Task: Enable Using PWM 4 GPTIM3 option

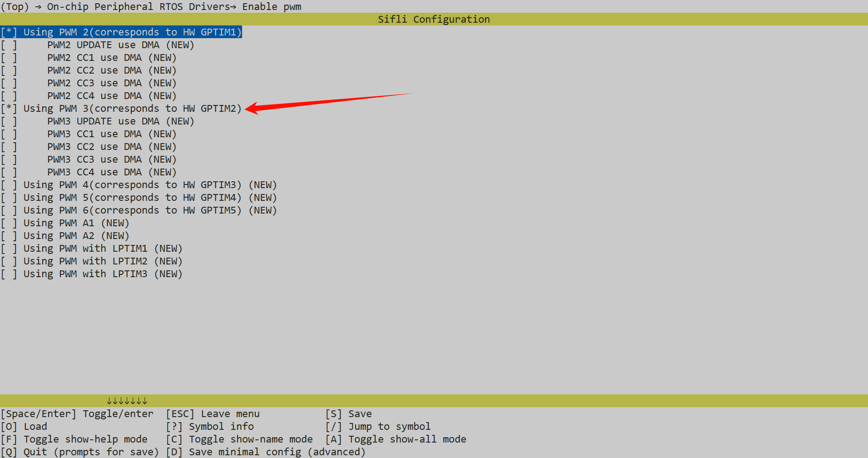Action: pyautogui.click(x=9, y=185)
